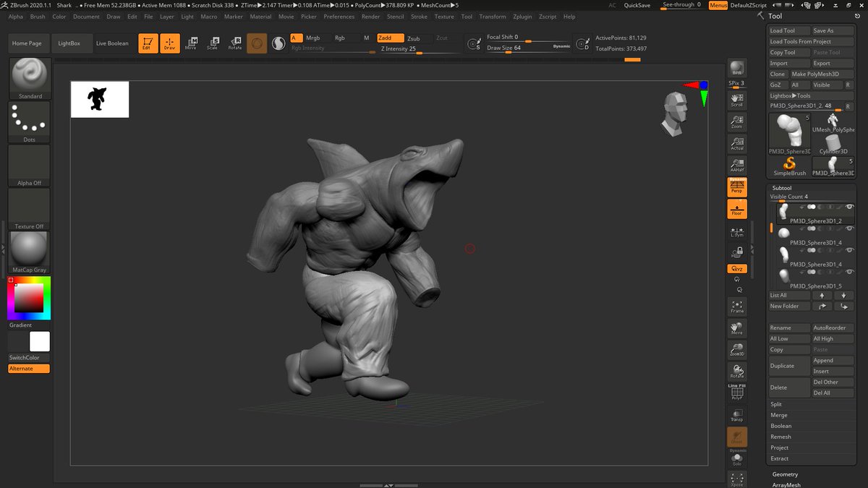The height and width of the screenshot is (488, 868).
Task: Select the SimpleBrush tool icon
Action: [789, 167]
